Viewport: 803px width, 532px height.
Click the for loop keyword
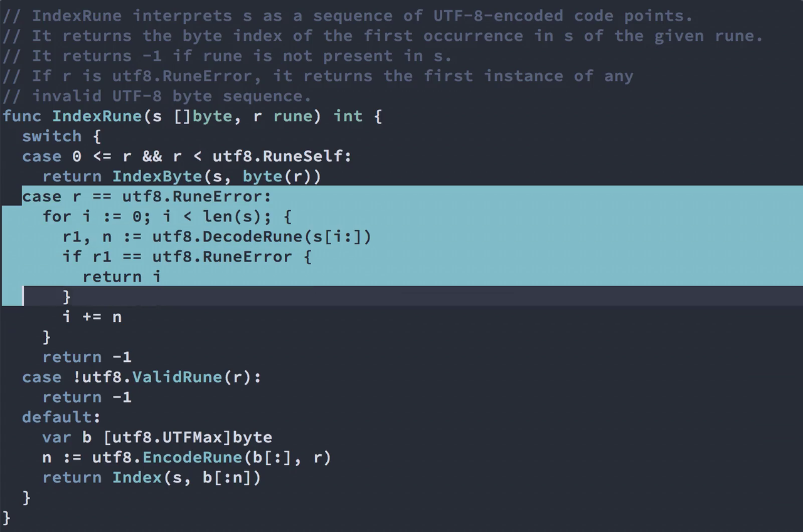click(56, 216)
